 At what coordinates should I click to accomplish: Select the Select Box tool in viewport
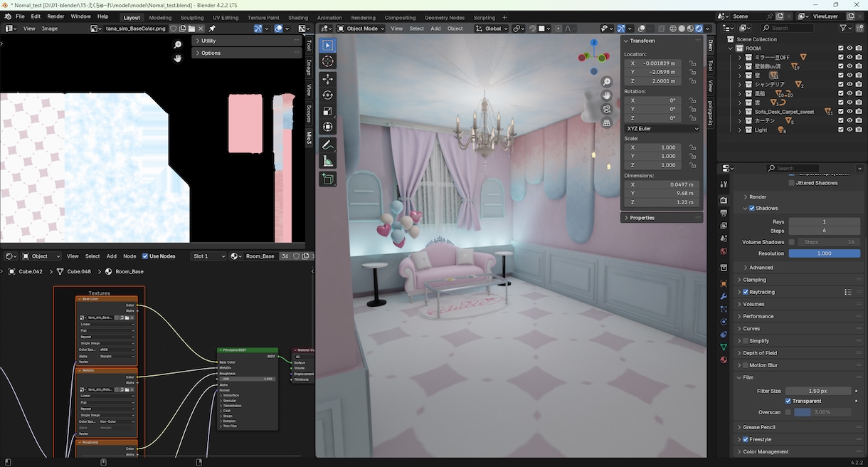[328, 45]
